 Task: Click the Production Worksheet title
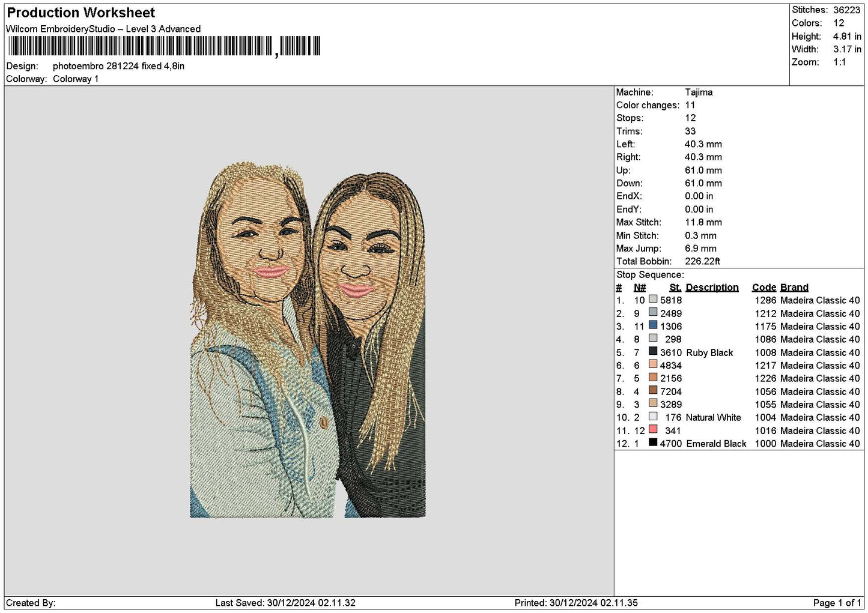(x=81, y=13)
